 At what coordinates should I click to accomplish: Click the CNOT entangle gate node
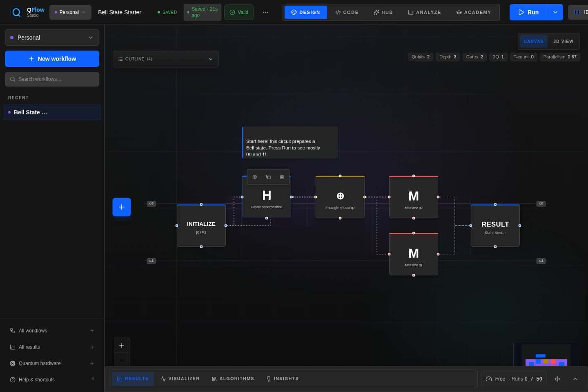click(x=340, y=197)
